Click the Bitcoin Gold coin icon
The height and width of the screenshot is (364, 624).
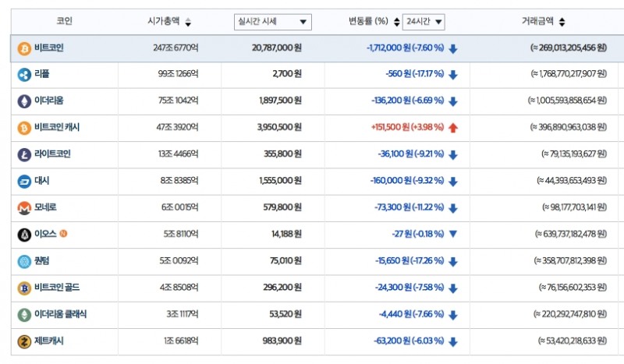click(24, 288)
